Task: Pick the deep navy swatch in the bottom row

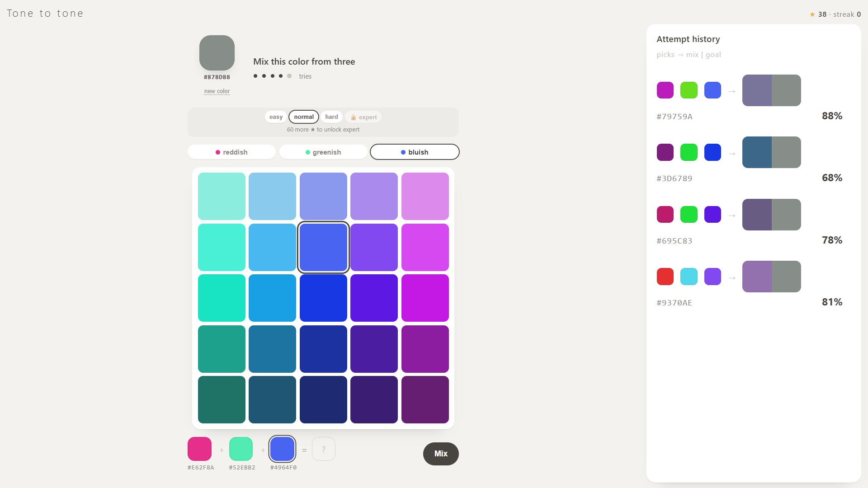Action: (323, 399)
